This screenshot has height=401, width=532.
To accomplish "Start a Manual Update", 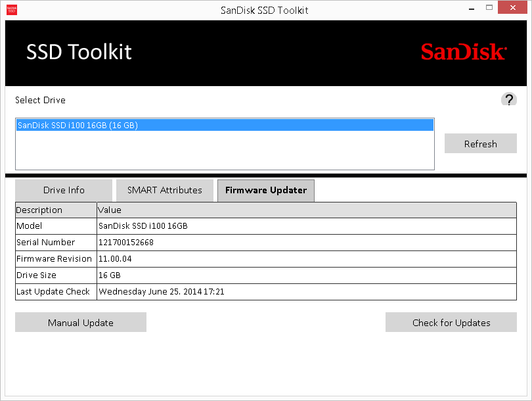I will tap(81, 322).
